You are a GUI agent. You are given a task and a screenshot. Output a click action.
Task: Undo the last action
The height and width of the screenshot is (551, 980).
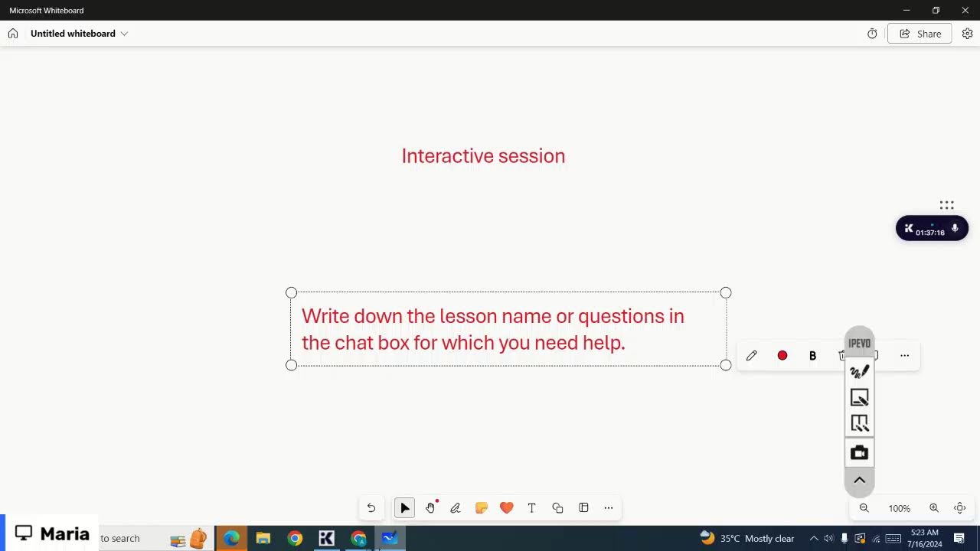pos(371,507)
